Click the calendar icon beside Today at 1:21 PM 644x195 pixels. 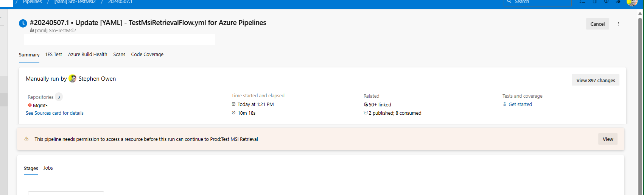233,104
